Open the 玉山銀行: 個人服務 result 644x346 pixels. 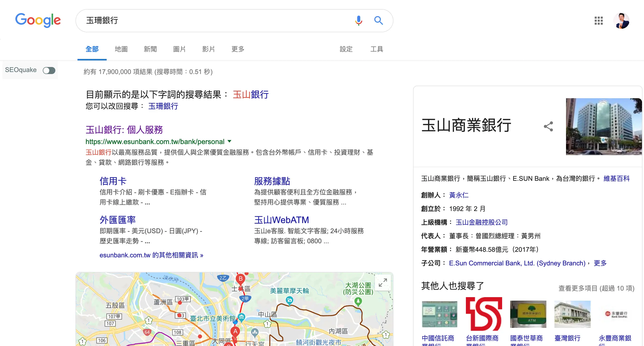pos(124,130)
